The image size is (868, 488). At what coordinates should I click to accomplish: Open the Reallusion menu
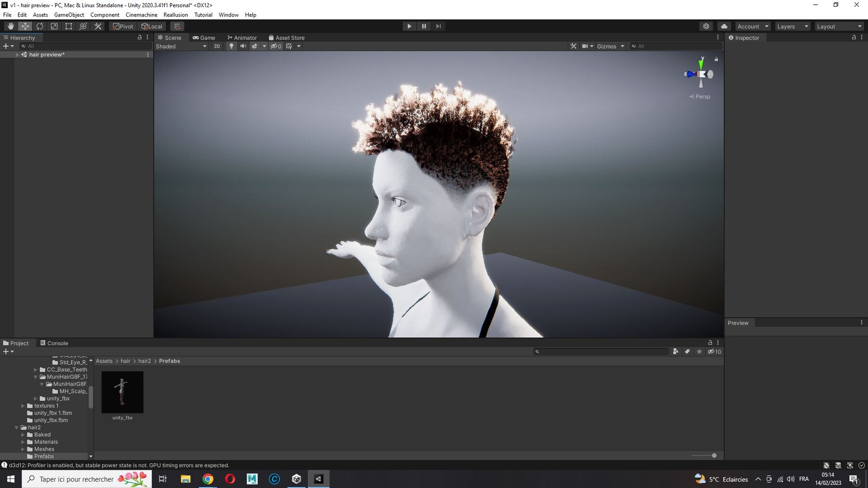pos(176,15)
